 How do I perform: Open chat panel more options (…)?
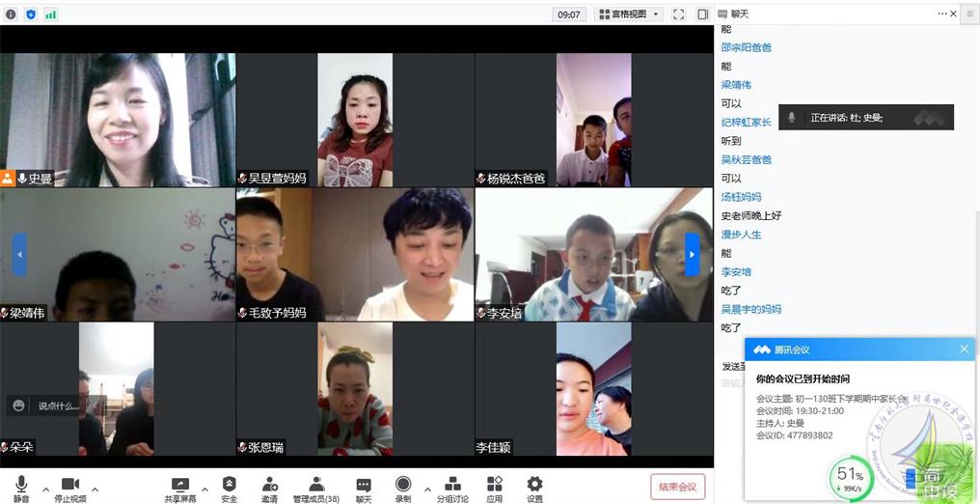pyautogui.click(x=941, y=14)
